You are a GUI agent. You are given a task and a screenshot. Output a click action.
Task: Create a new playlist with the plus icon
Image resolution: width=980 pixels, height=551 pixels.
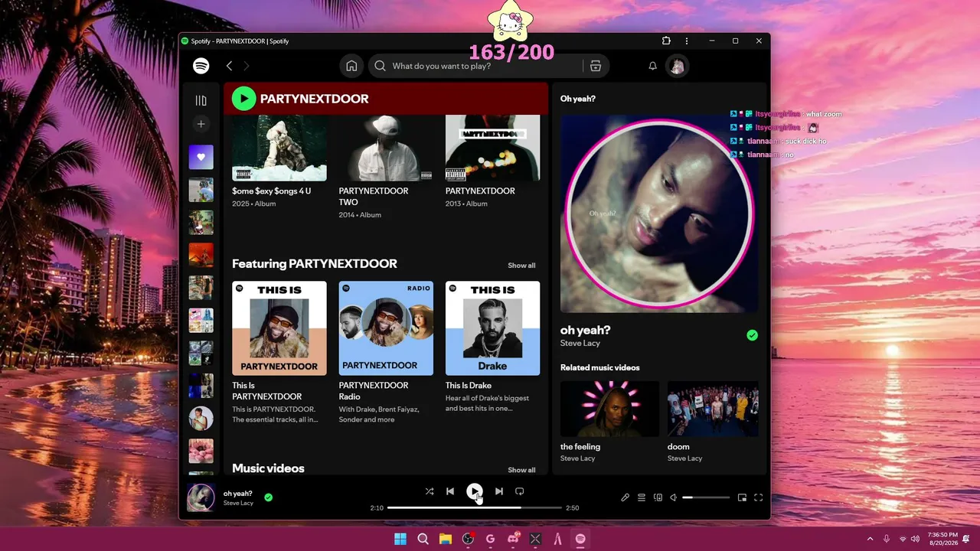click(x=201, y=124)
